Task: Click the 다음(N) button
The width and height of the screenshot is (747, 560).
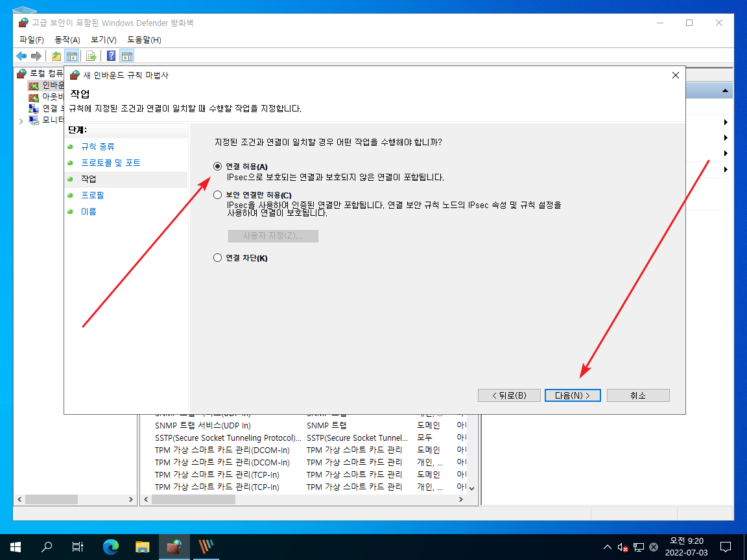Action: tap(573, 395)
